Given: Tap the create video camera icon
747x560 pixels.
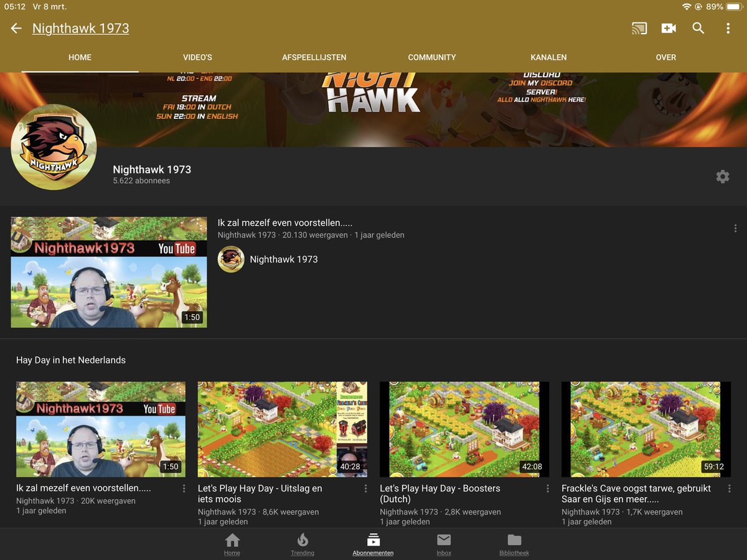Looking at the screenshot, I should point(669,29).
